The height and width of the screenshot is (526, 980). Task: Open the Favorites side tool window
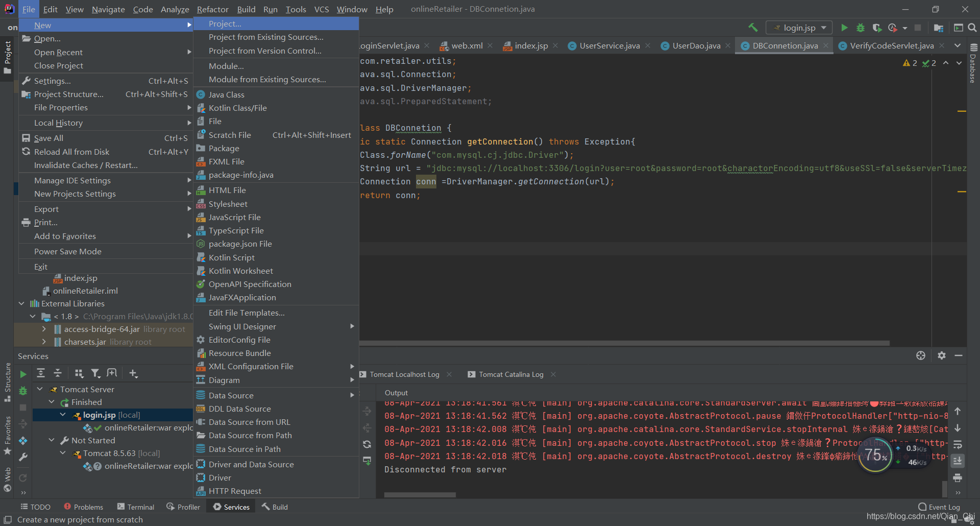point(7,435)
